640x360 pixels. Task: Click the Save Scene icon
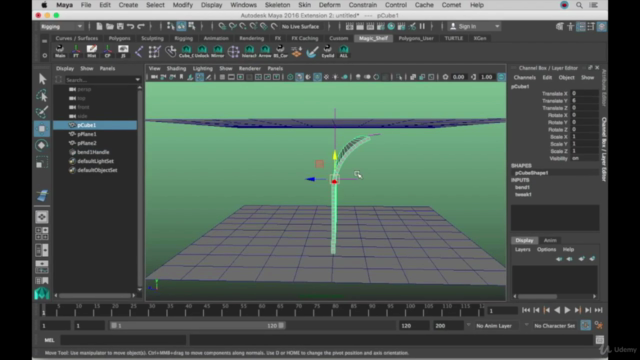[x=120, y=27]
